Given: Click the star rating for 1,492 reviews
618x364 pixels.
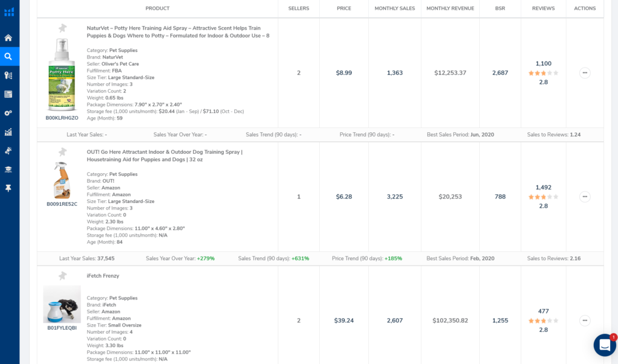Looking at the screenshot, I should click(x=543, y=197).
